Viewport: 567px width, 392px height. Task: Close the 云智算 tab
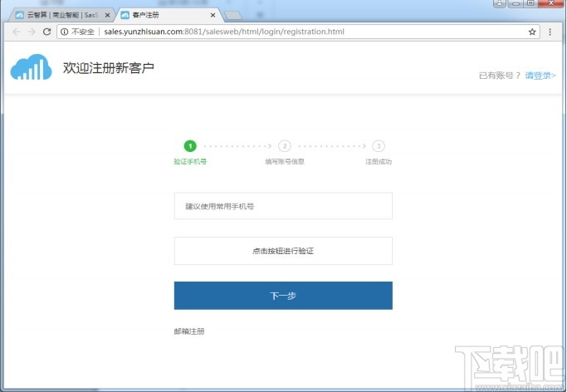[107, 15]
